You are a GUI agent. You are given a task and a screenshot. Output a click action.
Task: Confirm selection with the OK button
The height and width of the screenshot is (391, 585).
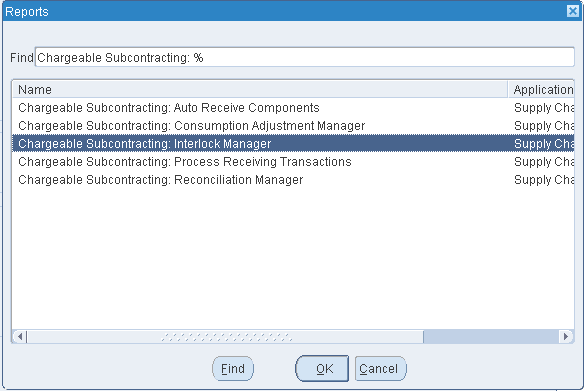322,369
